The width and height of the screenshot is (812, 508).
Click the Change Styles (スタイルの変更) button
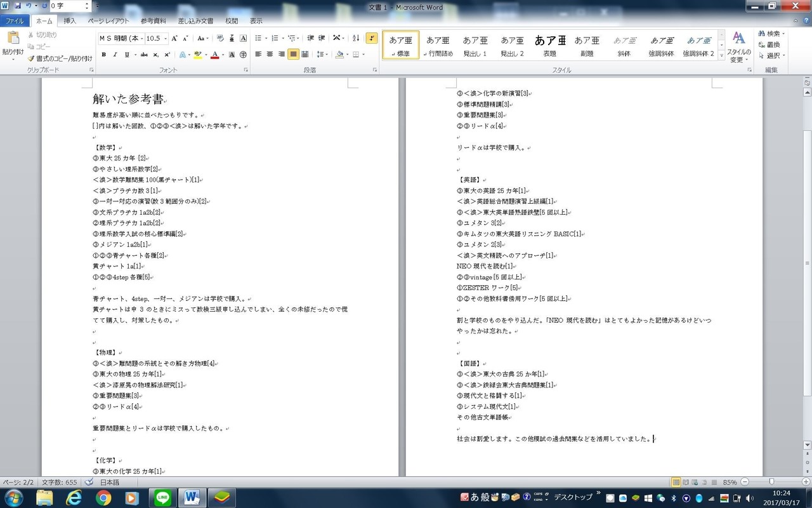tap(739, 47)
